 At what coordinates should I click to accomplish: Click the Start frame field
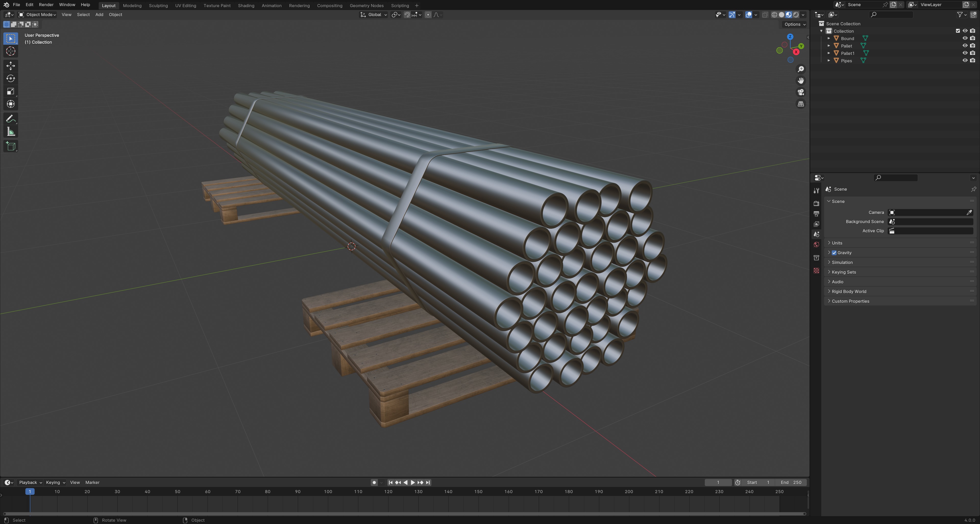pyautogui.click(x=758, y=482)
